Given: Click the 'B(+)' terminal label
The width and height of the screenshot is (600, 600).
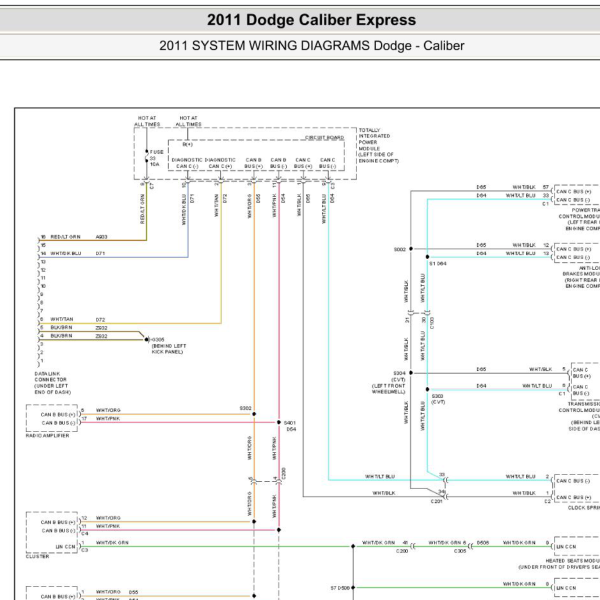Looking at the screenshot, I should tap(188, 145).
